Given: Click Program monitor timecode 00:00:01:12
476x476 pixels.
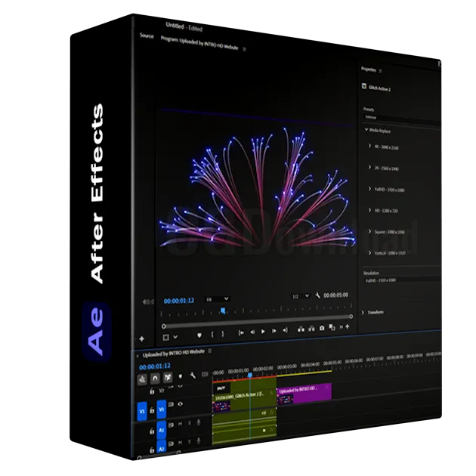Looking at the screenshot, I should coord(179,301).
